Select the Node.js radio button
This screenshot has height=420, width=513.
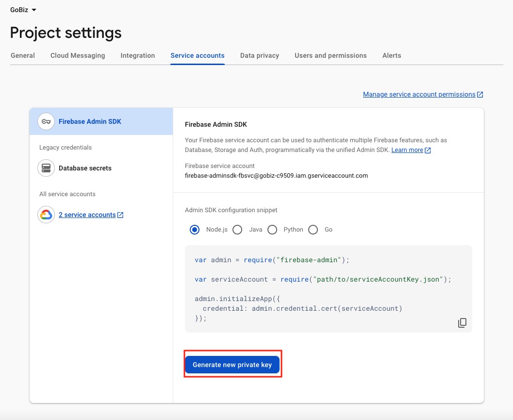click(x=195, y=230)
